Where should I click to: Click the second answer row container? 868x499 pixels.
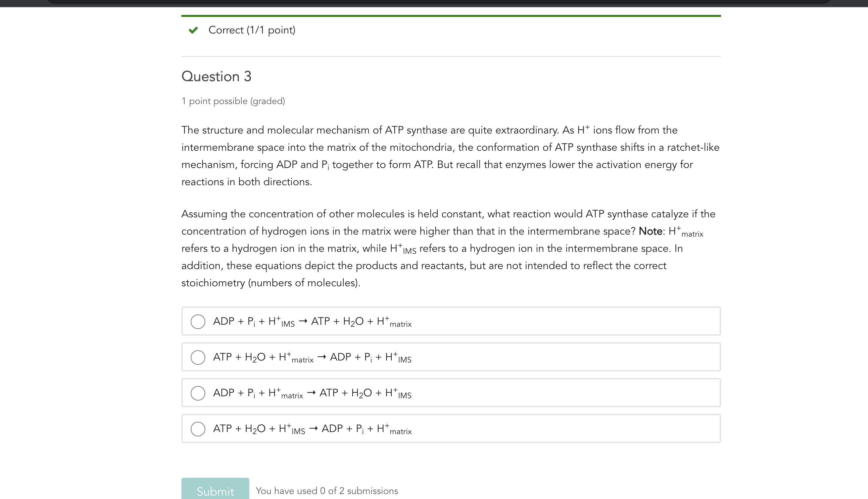pyautogui.click(x=451, y=358)
